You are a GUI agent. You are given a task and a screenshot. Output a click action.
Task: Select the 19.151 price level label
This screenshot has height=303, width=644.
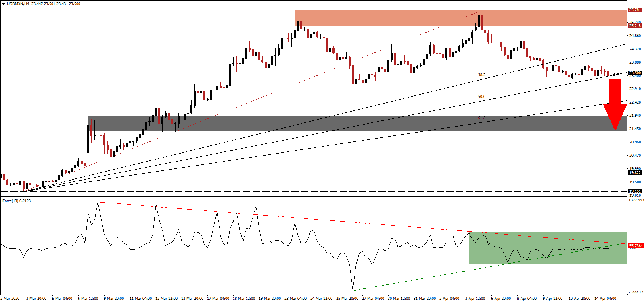635,191
